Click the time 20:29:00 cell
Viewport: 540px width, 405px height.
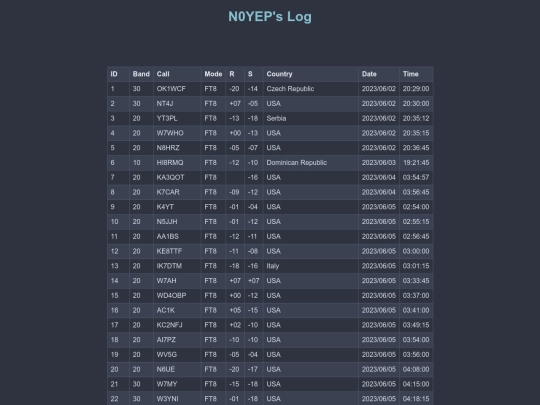click(x=416, y=89)
